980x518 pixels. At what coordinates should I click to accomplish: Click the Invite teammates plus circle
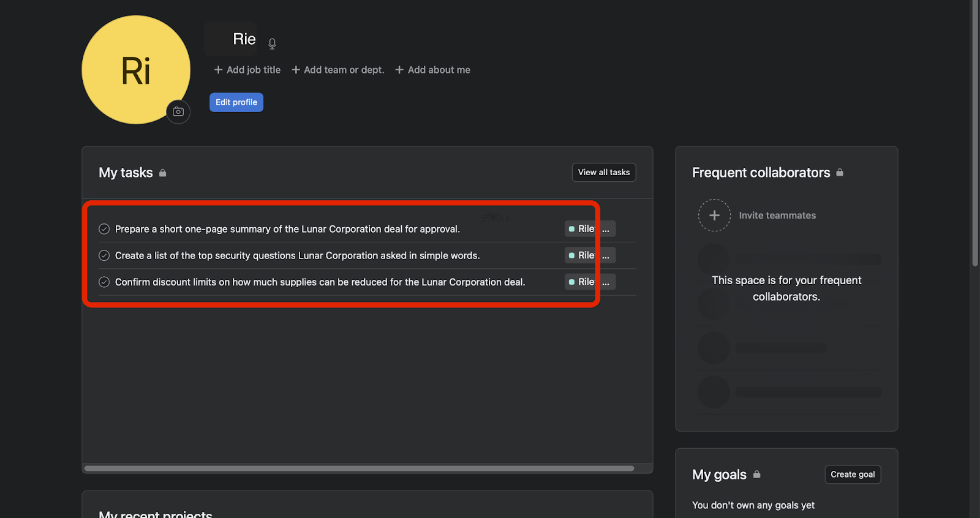714,216
